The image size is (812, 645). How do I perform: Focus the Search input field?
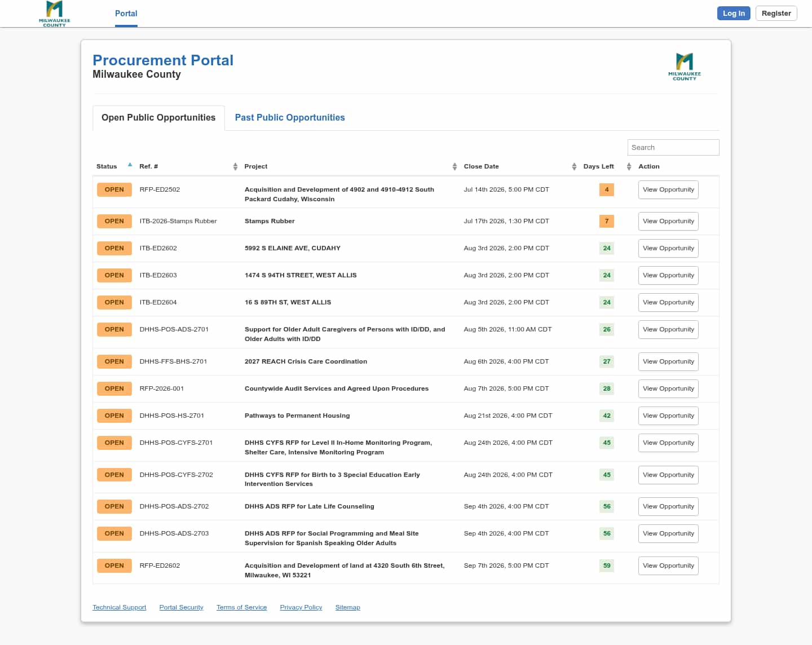point(673,147)
